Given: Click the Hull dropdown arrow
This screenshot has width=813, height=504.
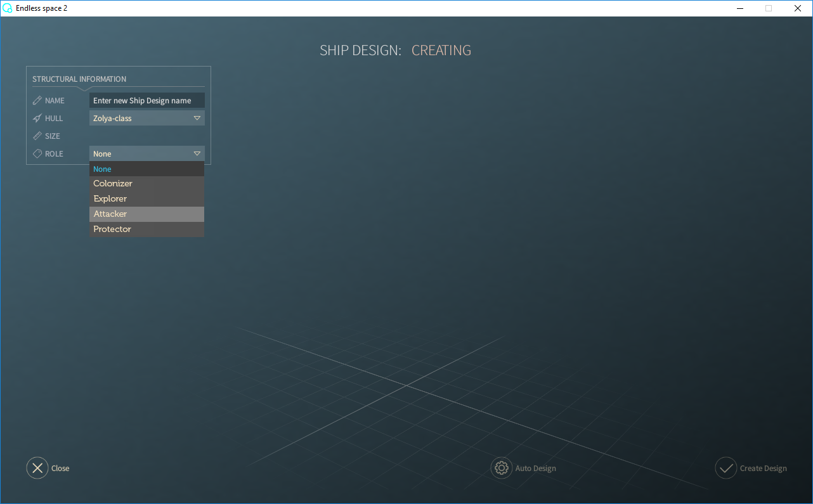Looking at the screenshot, I should (197, 118).
